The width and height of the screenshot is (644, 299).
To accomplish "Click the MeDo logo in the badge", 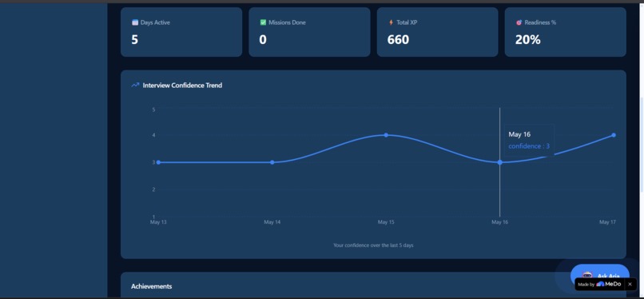I will click(609, 285).
